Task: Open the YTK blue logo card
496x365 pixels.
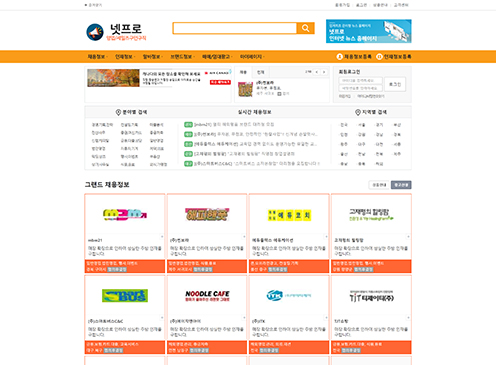Action: click(289, 296)
